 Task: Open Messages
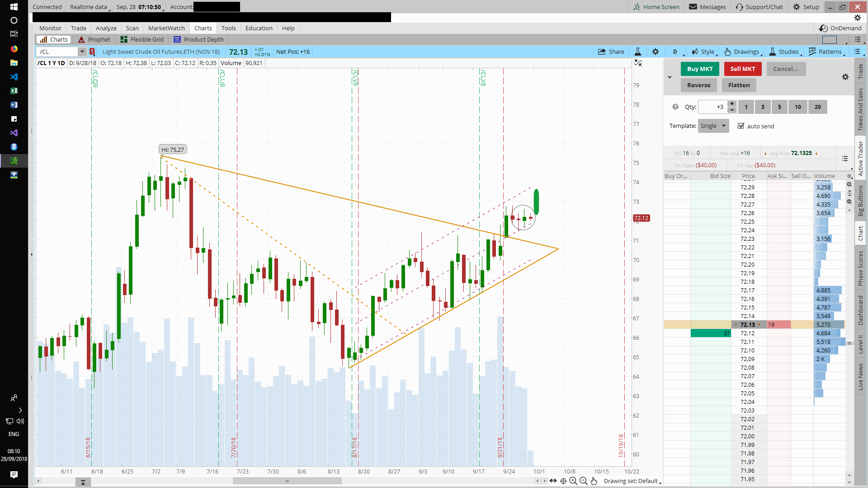point(708,7)
